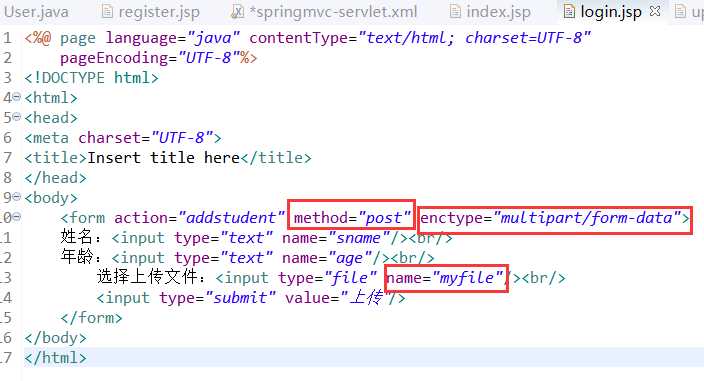
Task: Click the closing </form> tag
Action: point(92,318)
